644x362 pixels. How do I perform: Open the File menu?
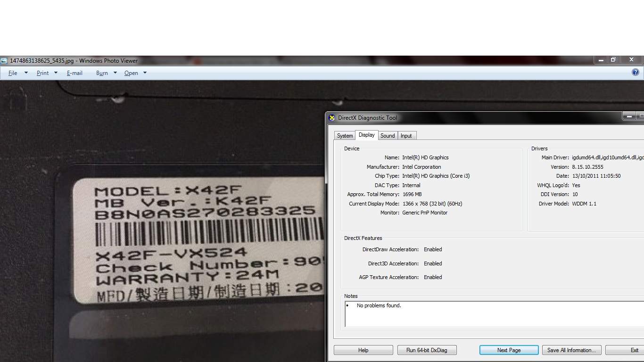(x=13, y=73)
